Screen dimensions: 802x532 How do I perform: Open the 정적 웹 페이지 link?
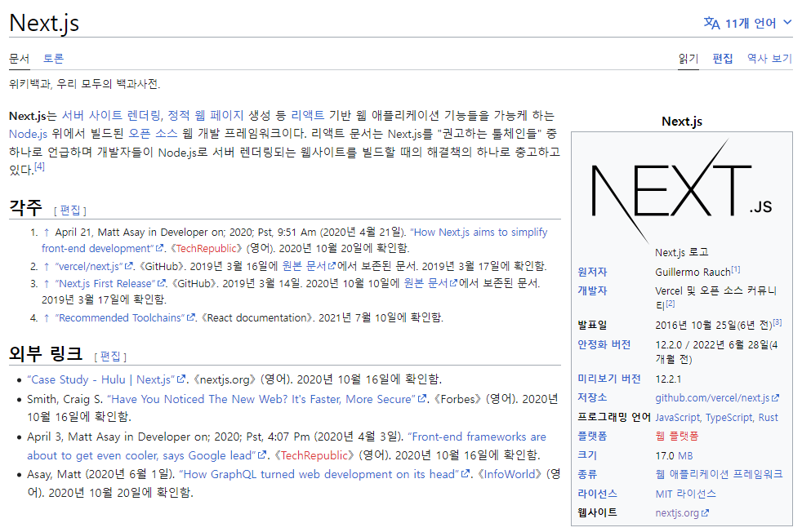(x=206, y=116)
